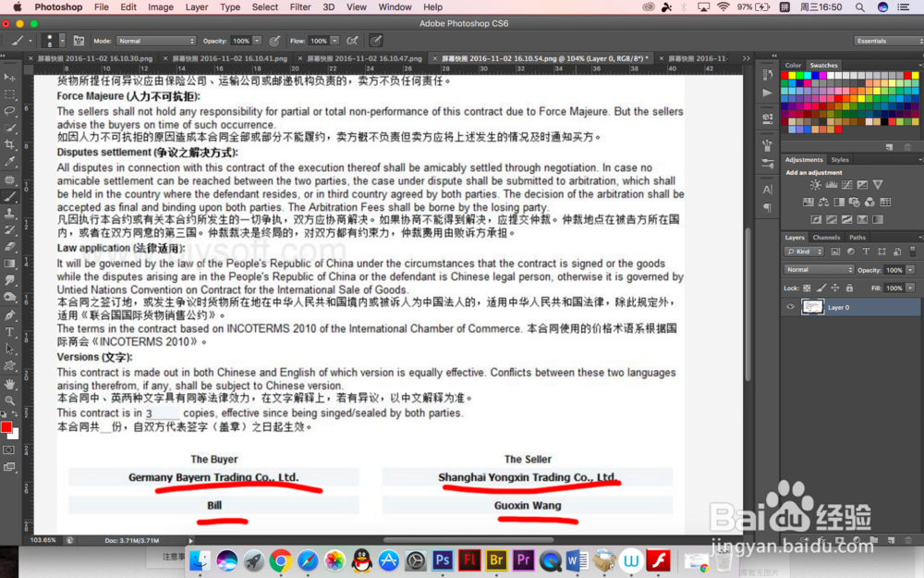Add a Curves adjustment

(846, 185)
